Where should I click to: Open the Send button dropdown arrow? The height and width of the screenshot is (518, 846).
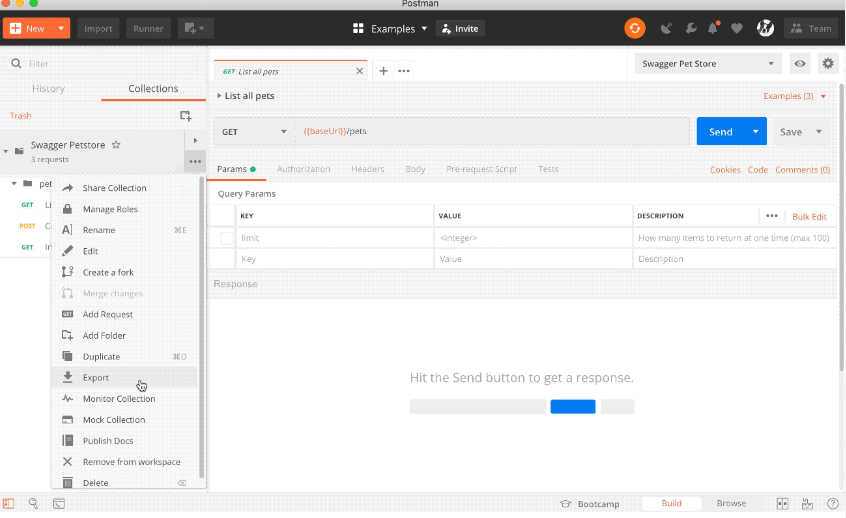[755, 131]
